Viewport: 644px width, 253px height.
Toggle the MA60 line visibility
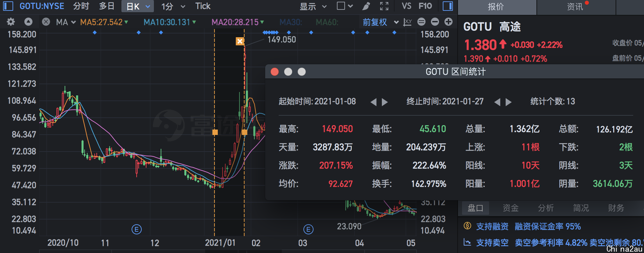pyautogui.click(x=327, y=22)
